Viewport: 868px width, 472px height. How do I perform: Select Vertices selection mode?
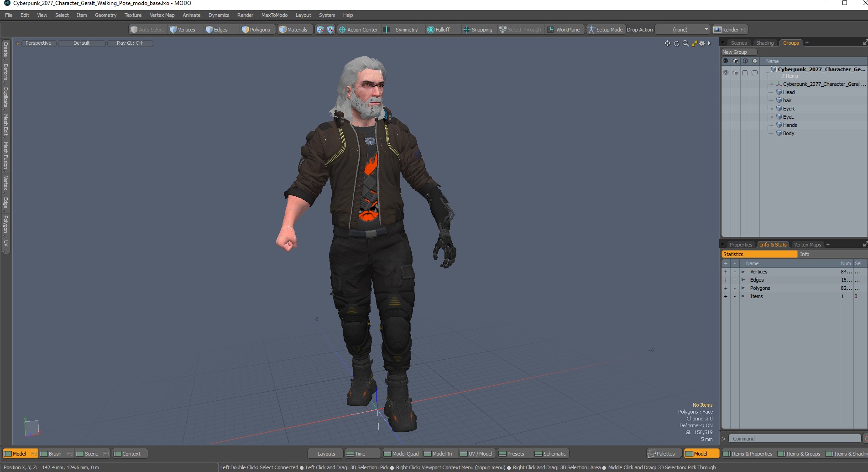(x=182, y=30)
